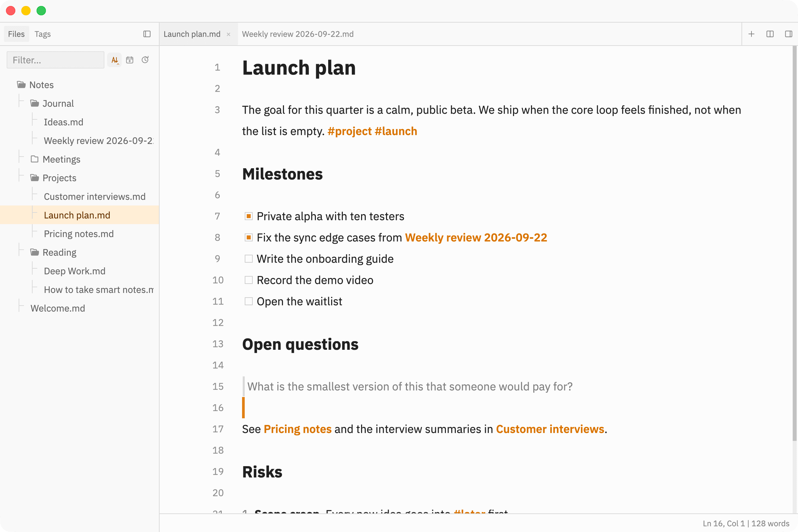Open the Pricing notes wiki link
This screenshot has width=798, height=532.
(298, 429)
